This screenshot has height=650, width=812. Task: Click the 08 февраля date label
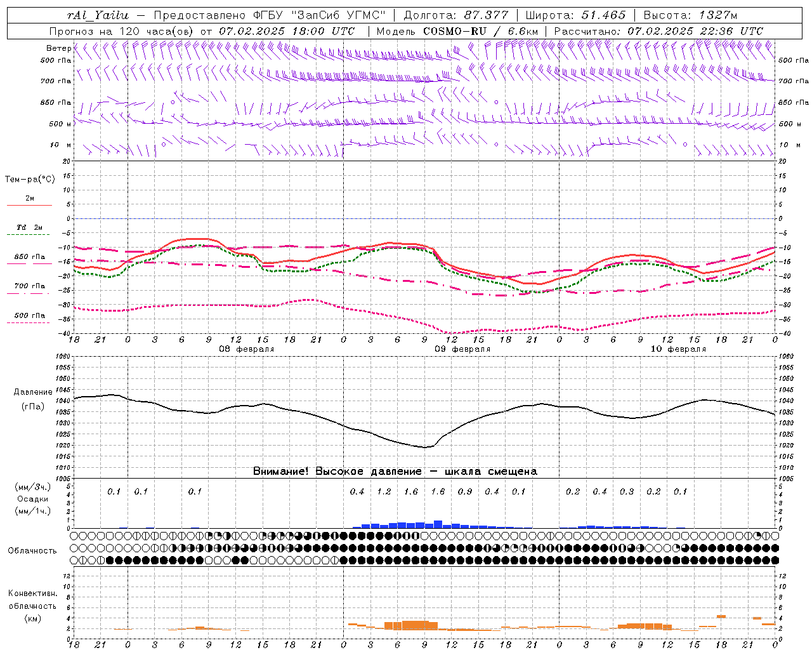coord(247,349)
